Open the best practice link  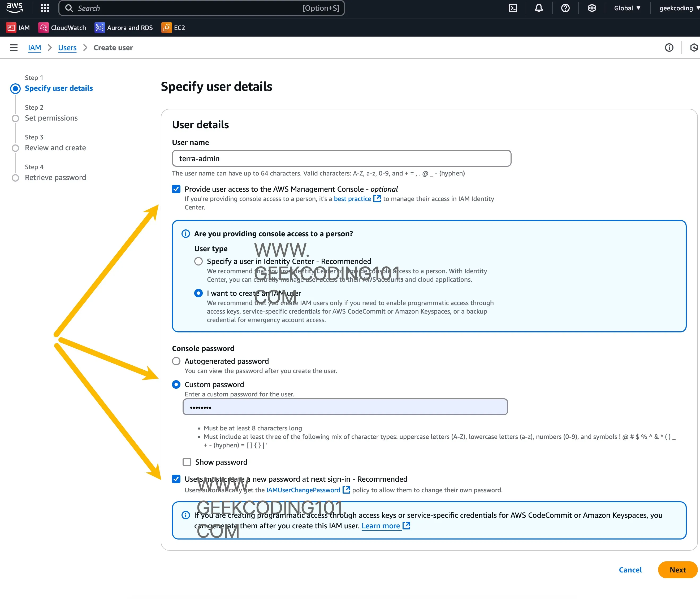tap(352, 199)
